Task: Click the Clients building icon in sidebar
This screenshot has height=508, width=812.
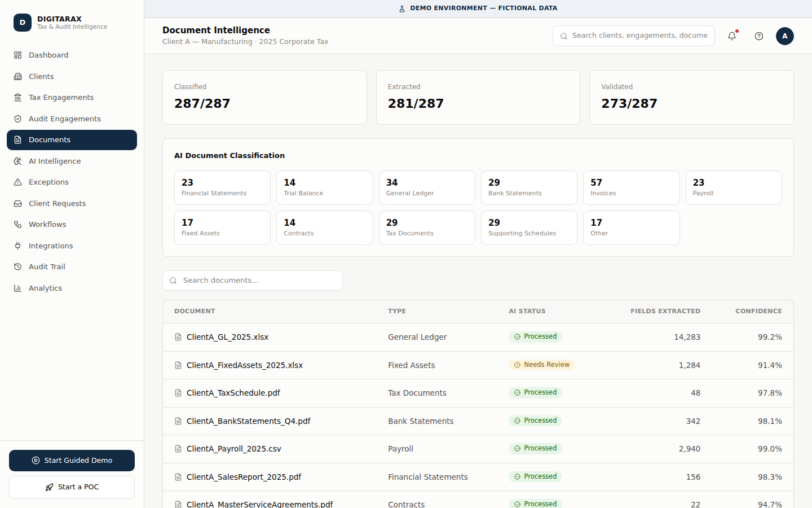Action: [17, 77]
